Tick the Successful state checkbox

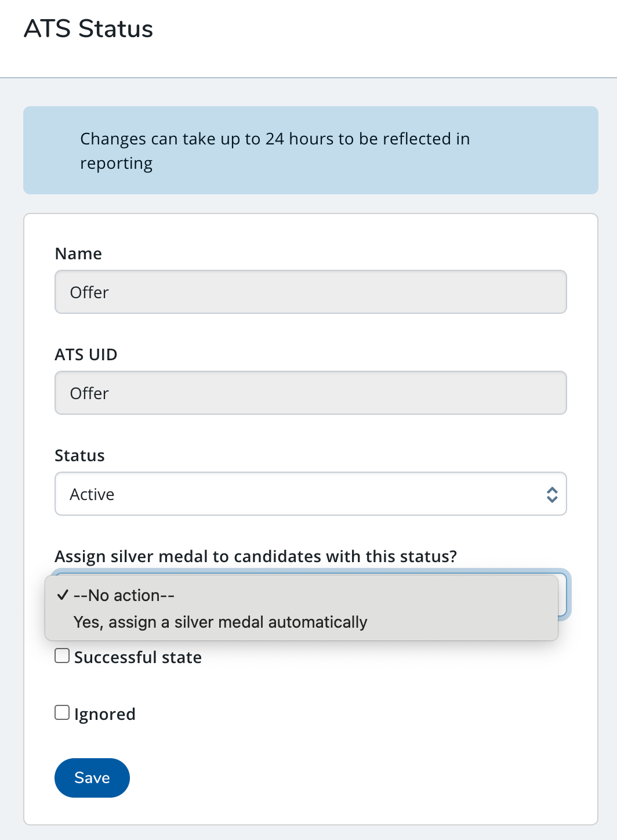[62, 656]
